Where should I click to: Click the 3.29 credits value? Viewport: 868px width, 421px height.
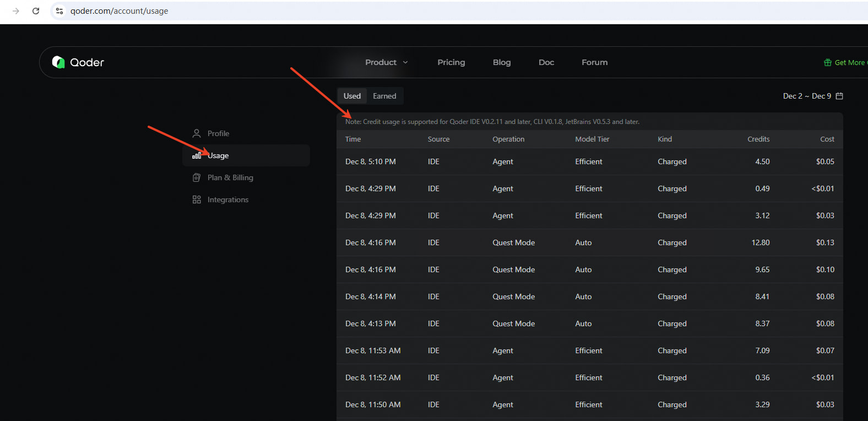click(x=762, y=404)
